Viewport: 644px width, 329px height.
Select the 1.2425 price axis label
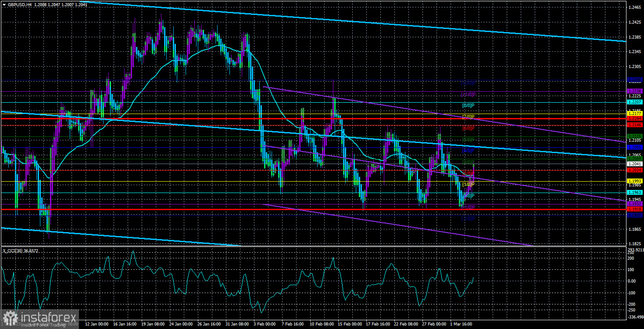coord(635,22)
